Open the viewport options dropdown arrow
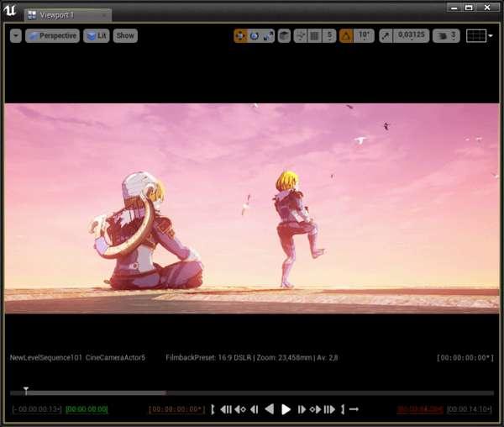Screen dimensions: 504x427 pos(16,35)
